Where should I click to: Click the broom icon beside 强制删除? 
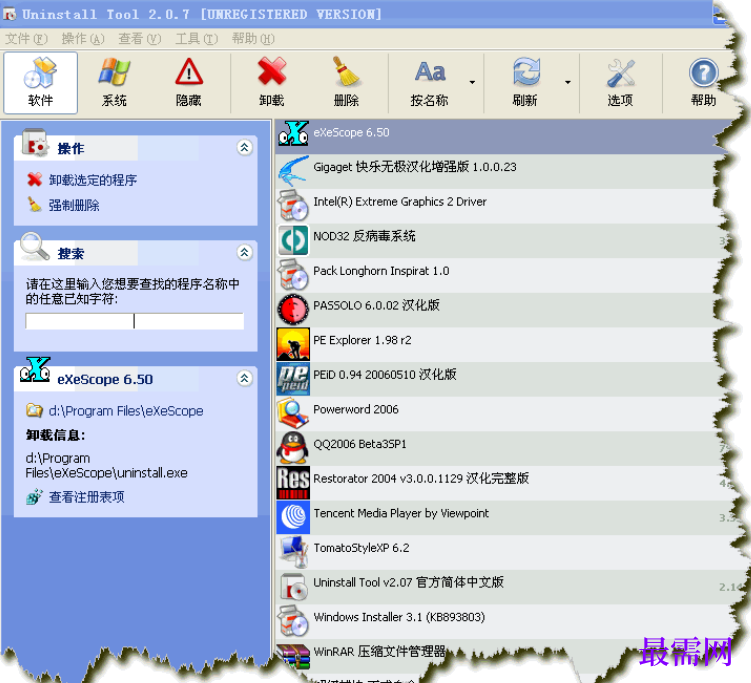click(34, 205)
